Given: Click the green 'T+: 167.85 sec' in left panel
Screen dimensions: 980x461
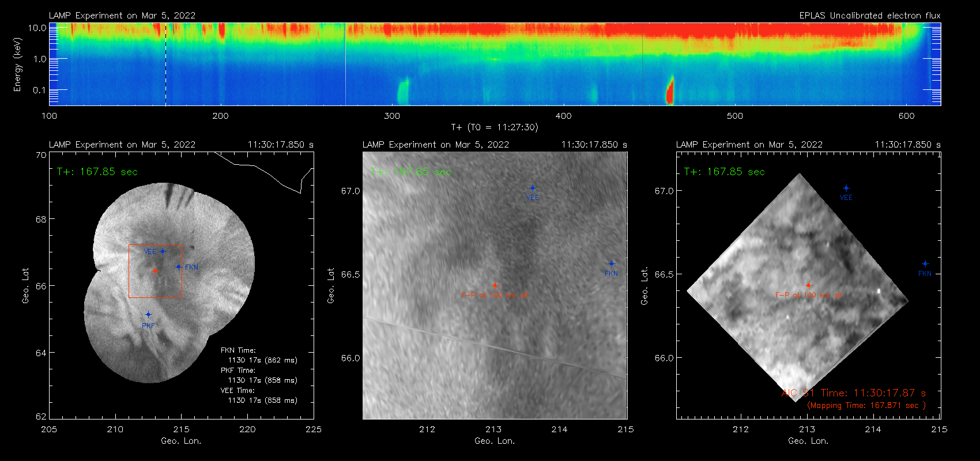Looking at the screenshot, I should point(97,172).
